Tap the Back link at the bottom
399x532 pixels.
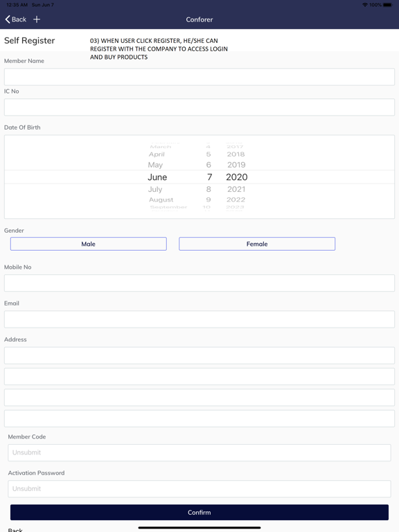pyautogui.click(x=15, y=530)
